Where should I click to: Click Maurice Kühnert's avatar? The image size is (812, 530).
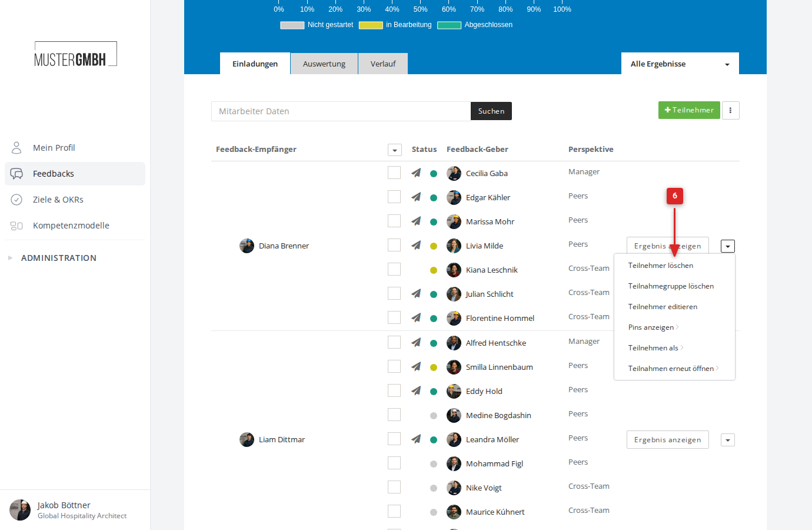coord(454,512)
